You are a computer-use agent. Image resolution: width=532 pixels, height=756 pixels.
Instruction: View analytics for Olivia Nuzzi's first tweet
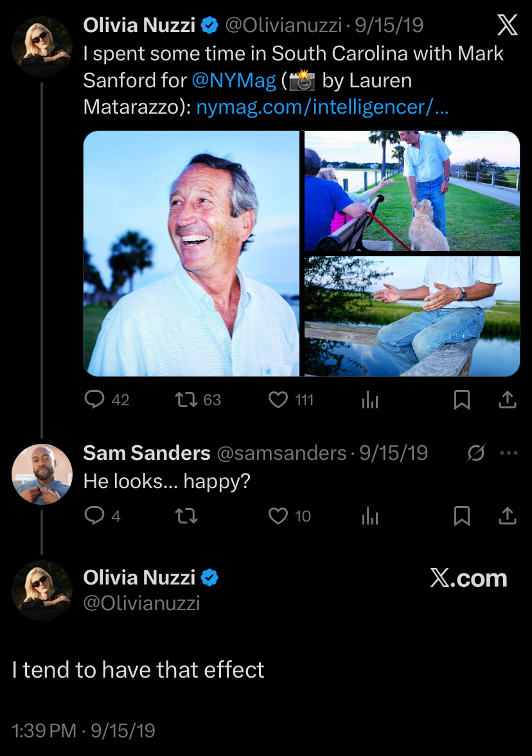click(370, 401)
